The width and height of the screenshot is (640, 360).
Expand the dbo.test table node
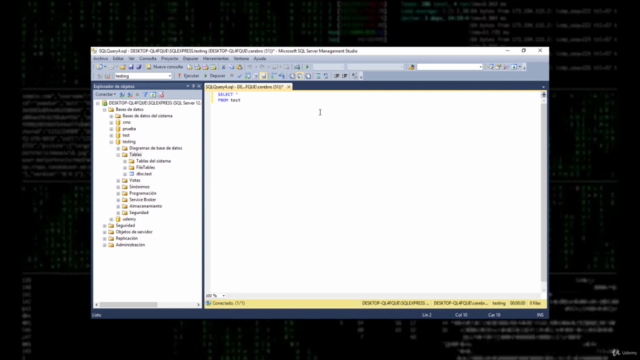125,174
